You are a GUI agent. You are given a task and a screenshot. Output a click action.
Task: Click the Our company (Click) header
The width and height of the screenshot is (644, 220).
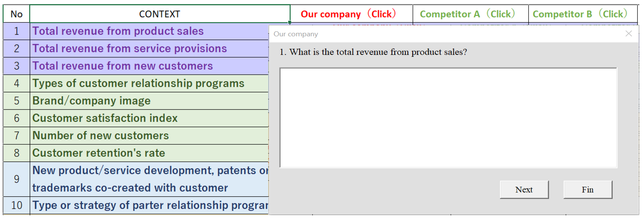(348, 14)
